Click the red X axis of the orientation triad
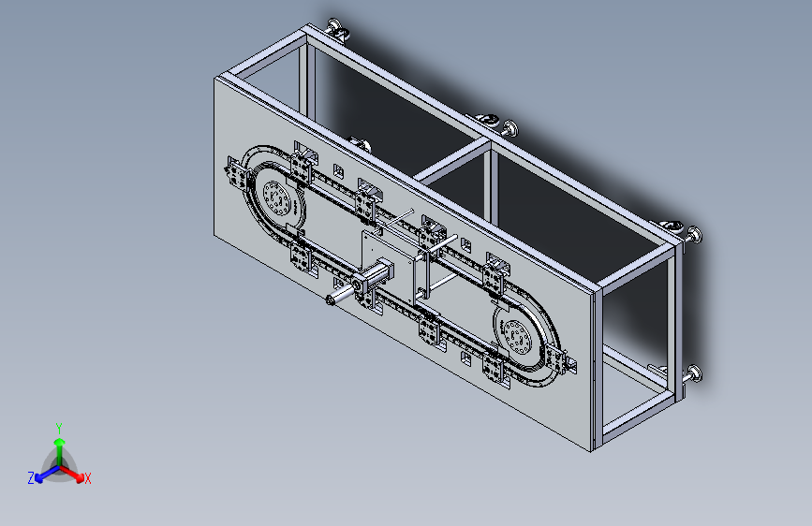 click(x=73, y=474)
